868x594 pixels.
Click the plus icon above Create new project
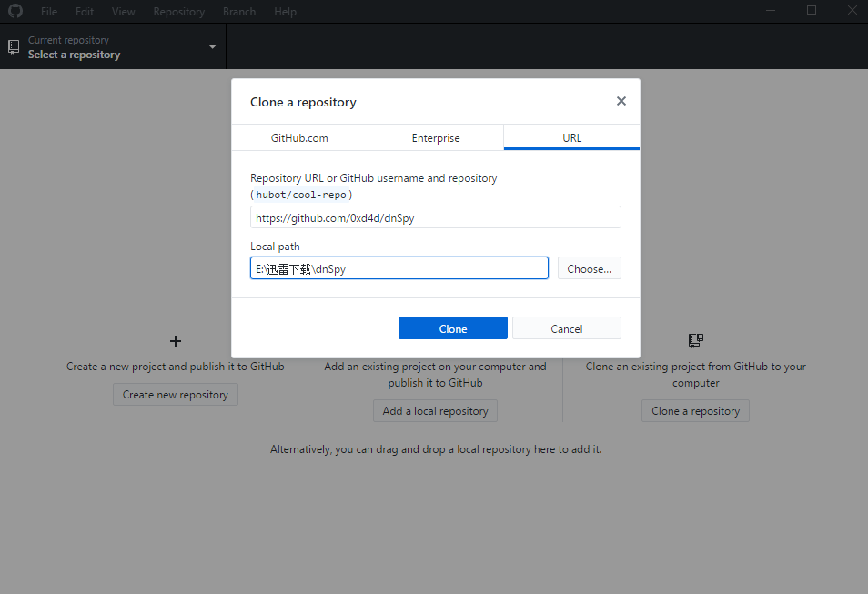176,341
